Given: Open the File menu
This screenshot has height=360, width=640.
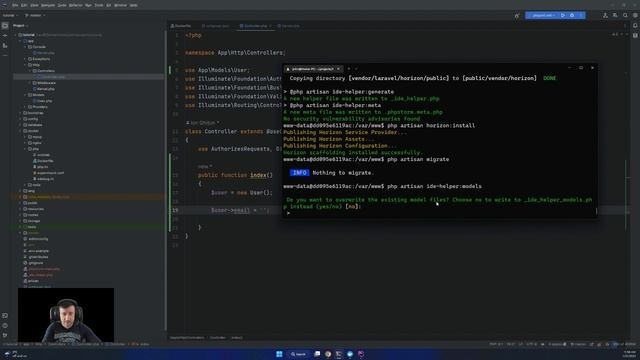Looking at the screenshot, I should [x=15, y=5].
